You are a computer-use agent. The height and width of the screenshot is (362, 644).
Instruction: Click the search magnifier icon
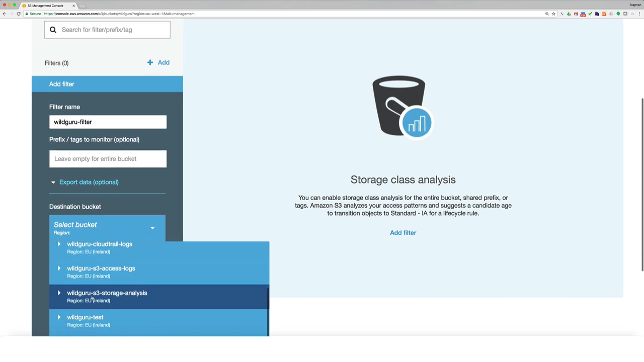(53, 30)
